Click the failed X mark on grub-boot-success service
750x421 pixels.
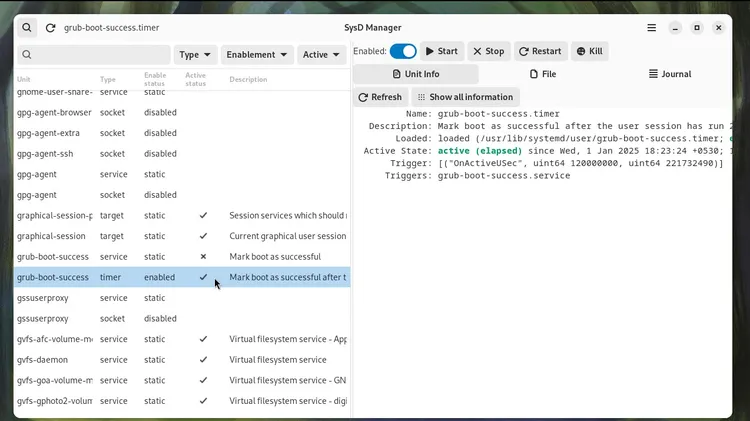coord(203,256)
